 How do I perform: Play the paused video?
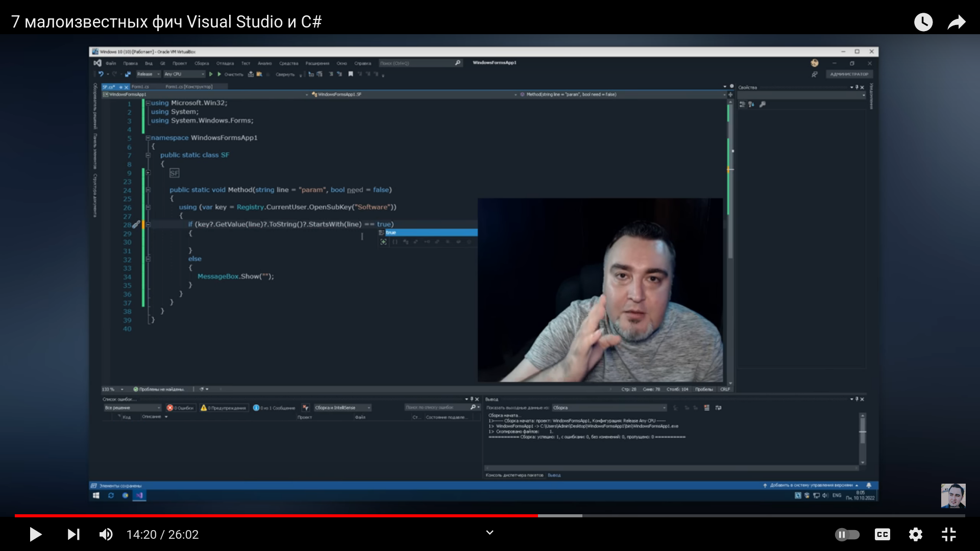[x=35, y=534]
